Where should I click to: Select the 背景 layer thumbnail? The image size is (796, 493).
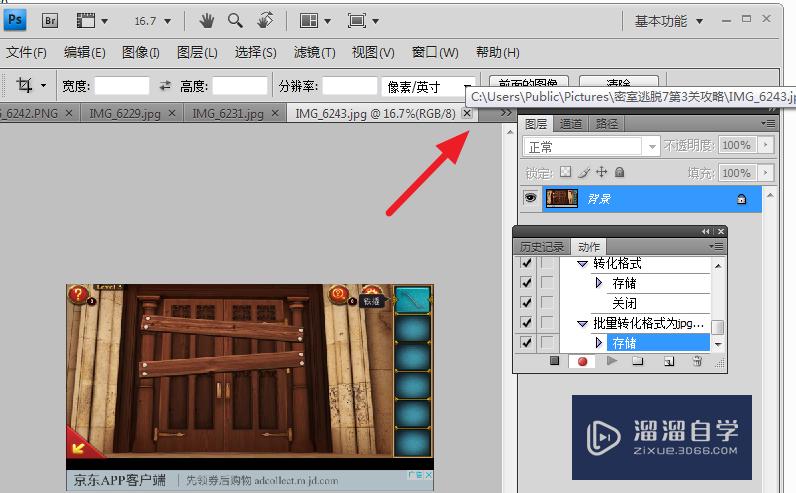coord(561,199)
